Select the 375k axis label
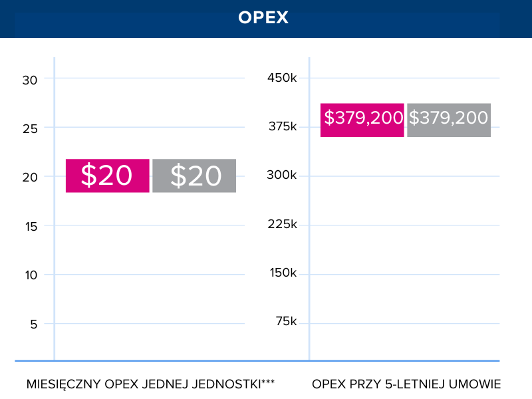 (x=282, y=127)
